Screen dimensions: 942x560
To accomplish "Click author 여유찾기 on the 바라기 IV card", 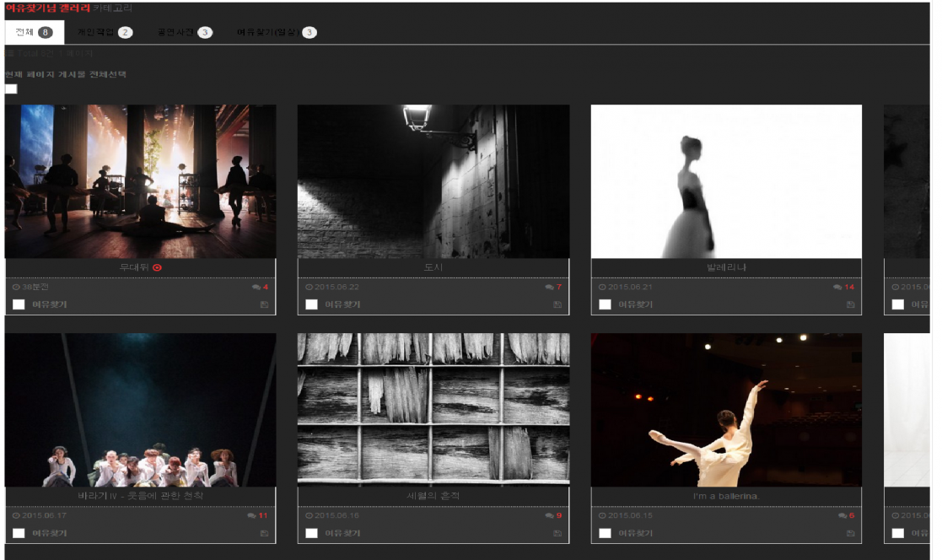I will pos(49,533).
